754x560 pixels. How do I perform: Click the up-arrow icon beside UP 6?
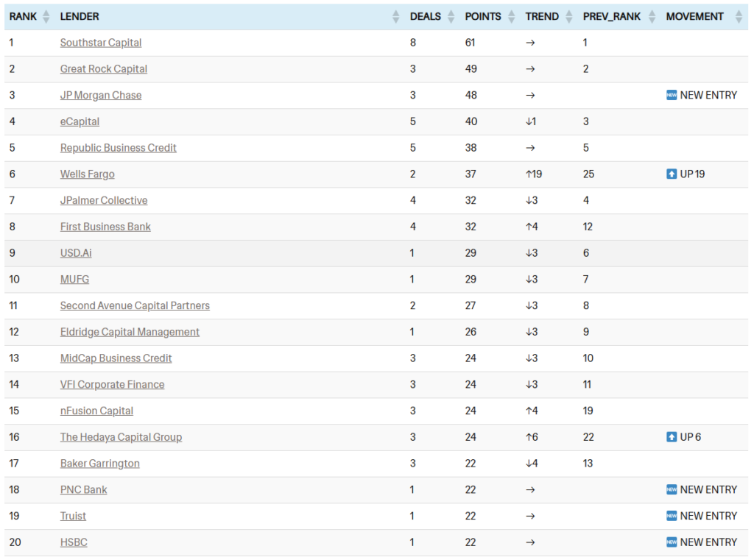point(672,437)
